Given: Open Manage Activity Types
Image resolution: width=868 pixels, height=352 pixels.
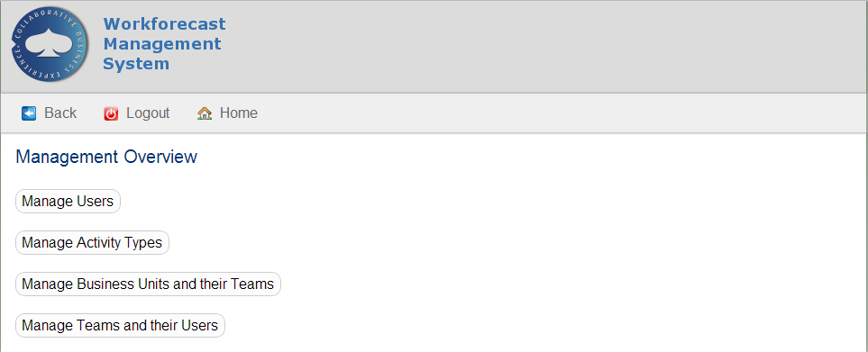Looking at the screenshot, I should point(92,242).
